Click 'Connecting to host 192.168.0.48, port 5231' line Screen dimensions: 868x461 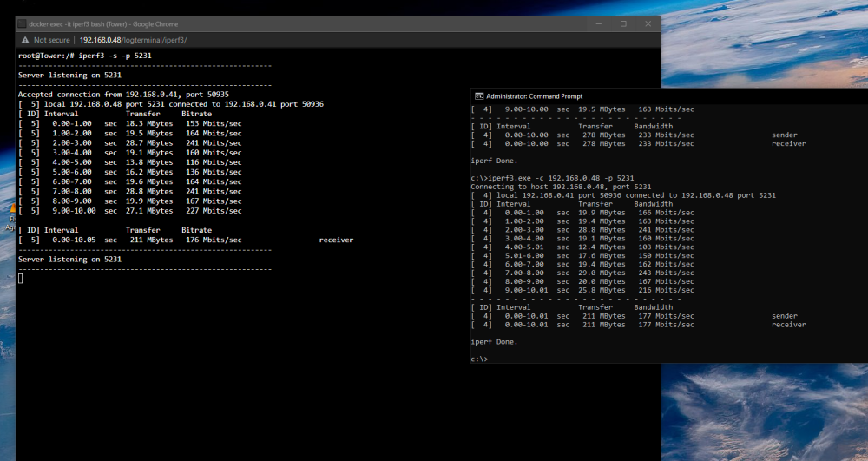tap(561, 187)
